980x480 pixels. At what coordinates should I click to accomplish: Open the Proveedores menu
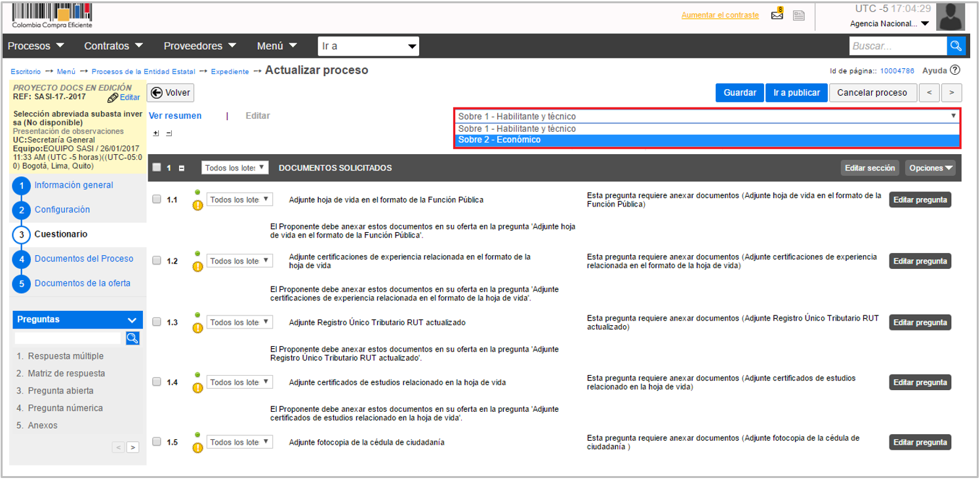click(x=201, y=46)
